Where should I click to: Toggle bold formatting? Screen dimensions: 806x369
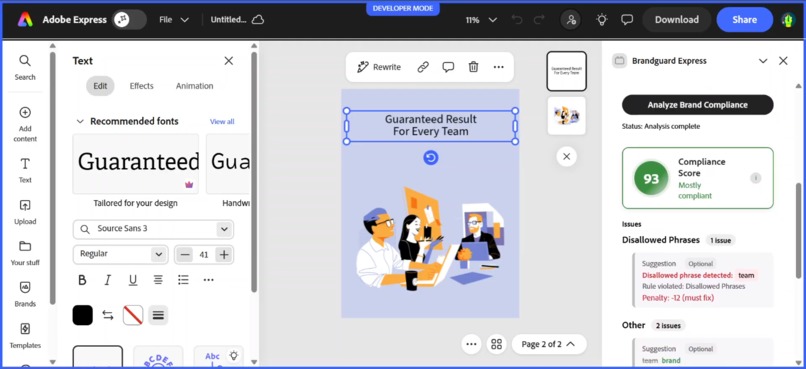click(x=82, y=280)
